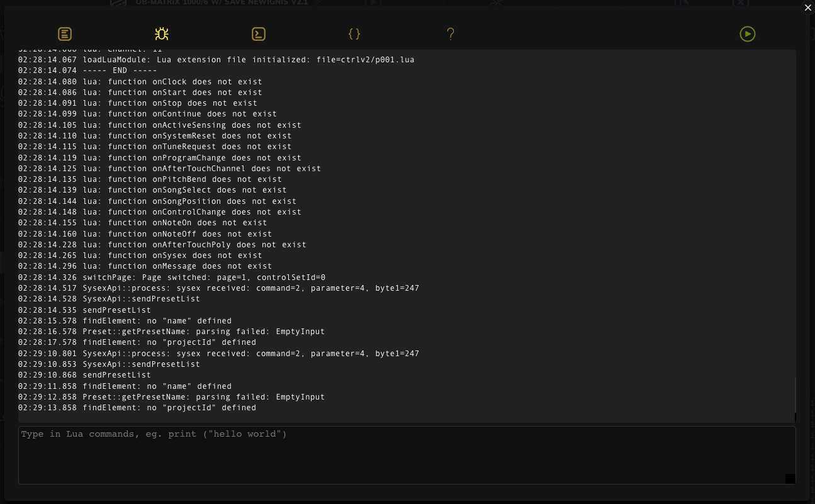Click the play icon in the background top bar

373,3
